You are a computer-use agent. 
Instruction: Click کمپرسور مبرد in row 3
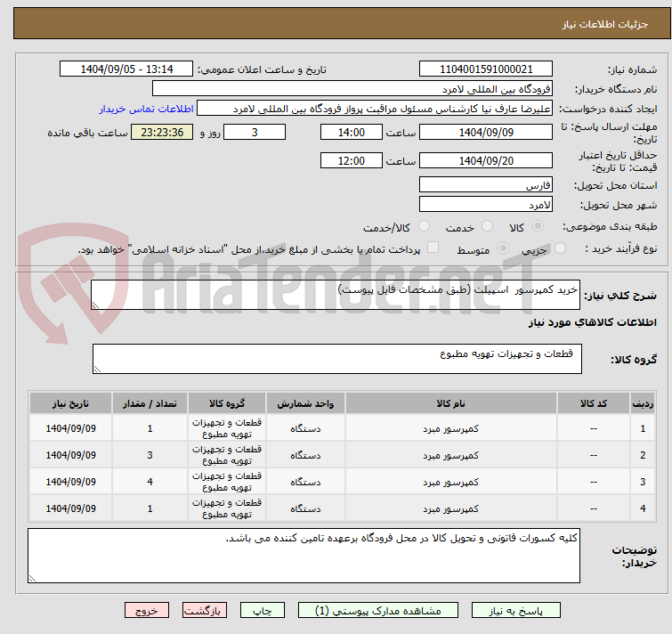coord(451,482)
